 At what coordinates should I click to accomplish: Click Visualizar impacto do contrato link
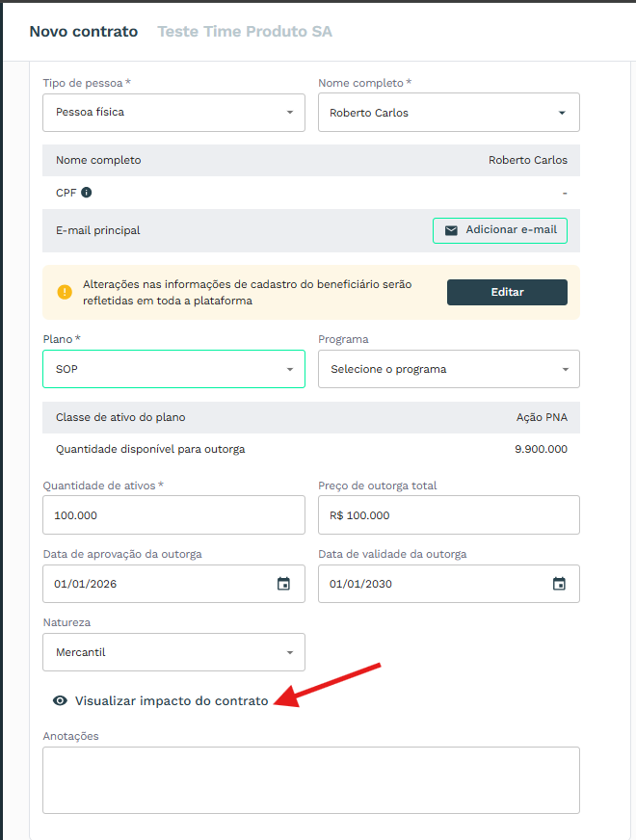pos(172,700)
